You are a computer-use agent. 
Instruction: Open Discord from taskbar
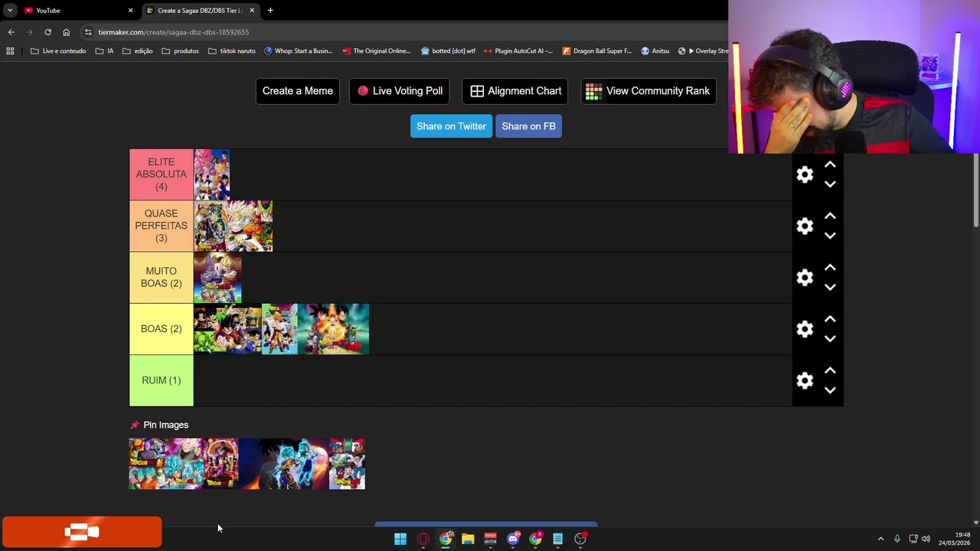click(x=513, y=539)
